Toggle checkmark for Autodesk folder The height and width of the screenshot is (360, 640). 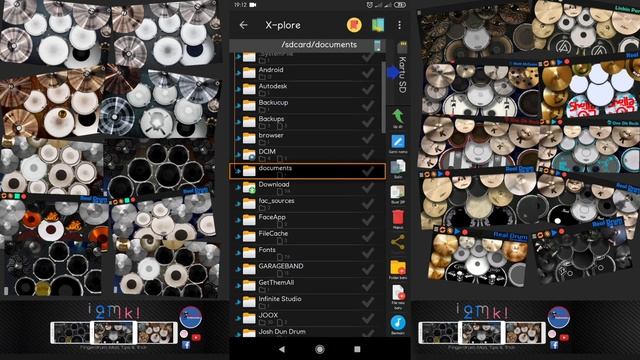tap(368, 89)
